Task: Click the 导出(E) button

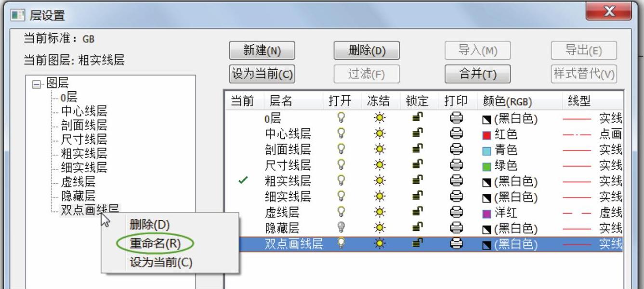Action: point(583,50)
